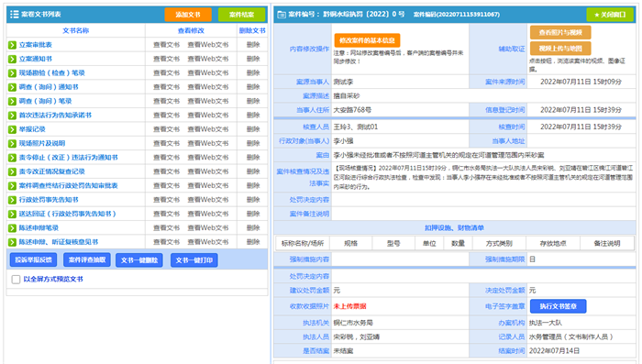
Task: Click the green arrow icon beside 调查（询问）通知书
Action: (12, 87)
